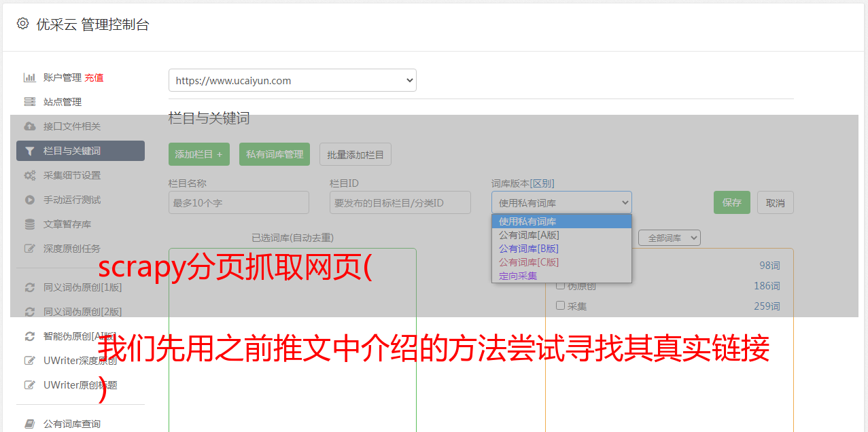Open 栏目与关键词 in the sidebar
This screenshot has height=432, width=868.
click(x=80, y=151)
